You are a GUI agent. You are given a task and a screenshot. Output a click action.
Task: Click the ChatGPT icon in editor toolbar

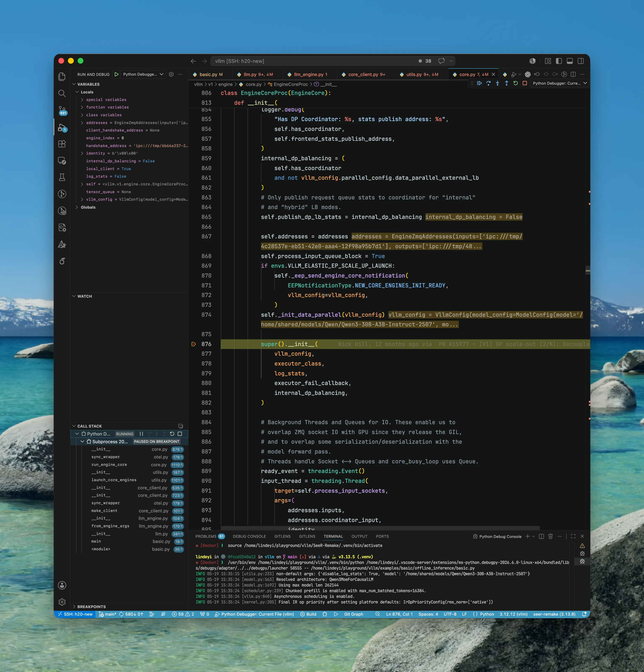tap(528, 74)
